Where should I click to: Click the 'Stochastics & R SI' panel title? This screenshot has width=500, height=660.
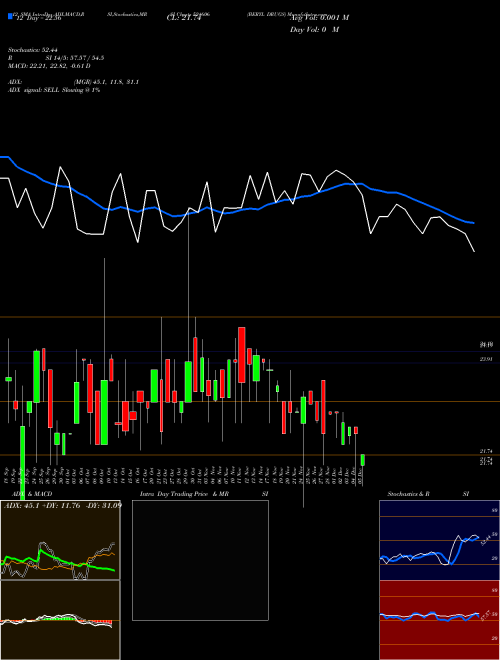(x=428, y=494)
